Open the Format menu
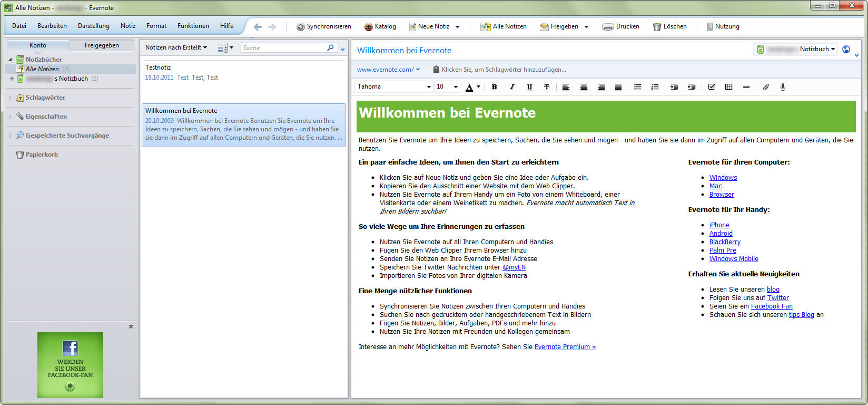This screenshot has height=405, width=868. (156, 26)
